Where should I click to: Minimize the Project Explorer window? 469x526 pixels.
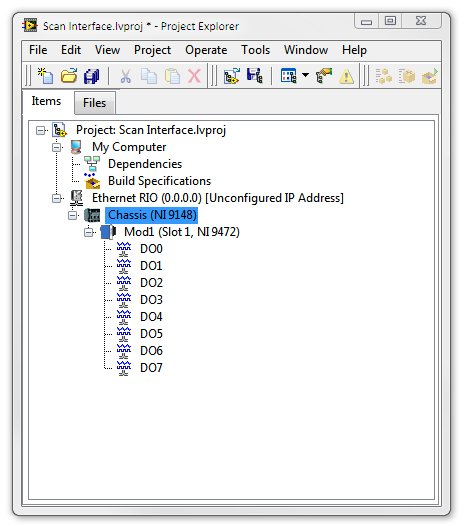click(366, 21)
